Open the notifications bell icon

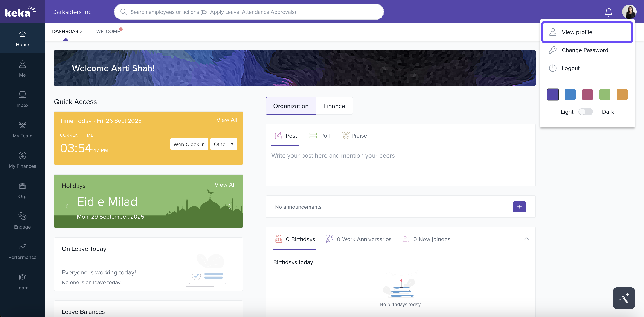608,12
